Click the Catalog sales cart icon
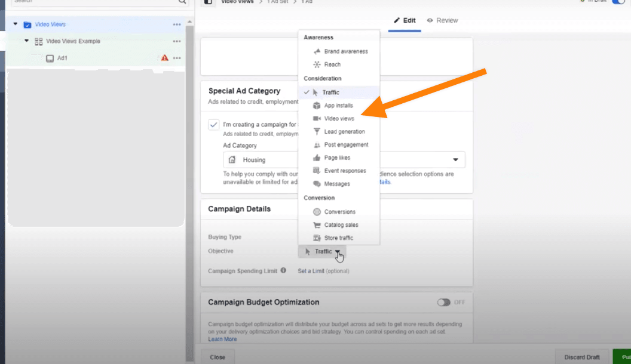The height and width of the screenshot is (364, 631). click(317, 224)
